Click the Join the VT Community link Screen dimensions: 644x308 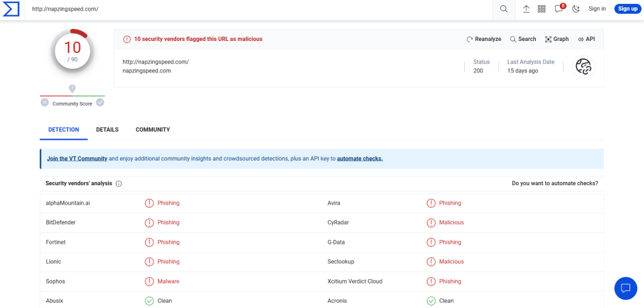click(x=77, y=158)
